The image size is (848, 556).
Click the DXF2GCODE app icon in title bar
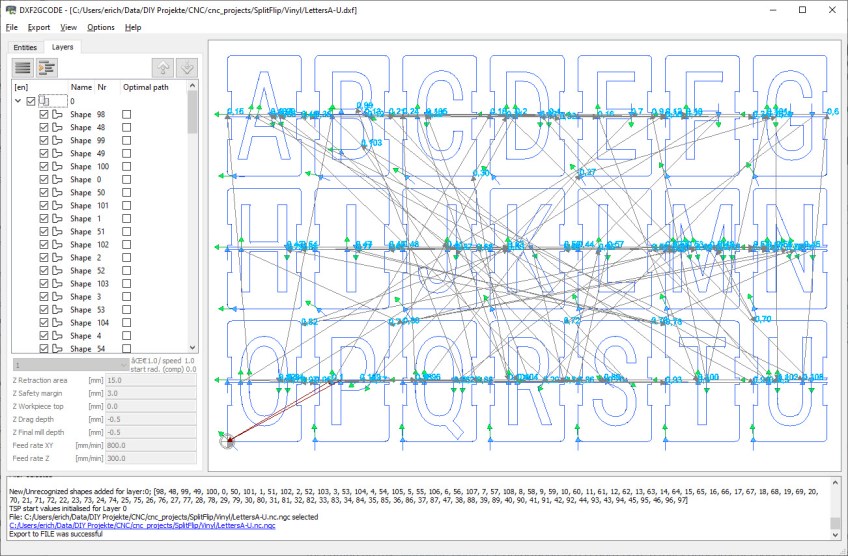click(9, 9)
